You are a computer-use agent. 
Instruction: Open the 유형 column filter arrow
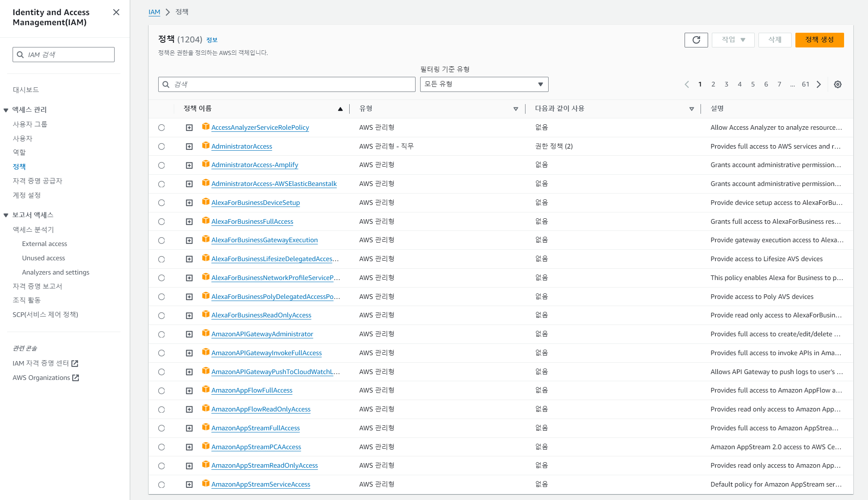pyautogui.click(x=516, y=109)
